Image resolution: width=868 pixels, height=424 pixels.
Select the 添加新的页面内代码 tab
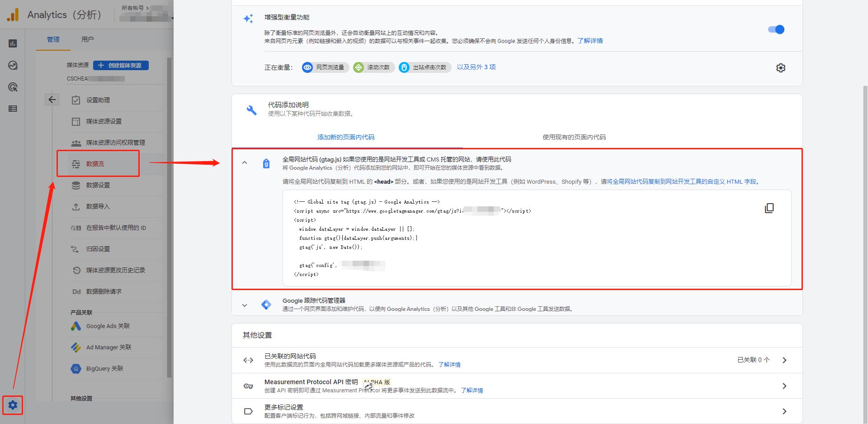(x=346, y=137)
